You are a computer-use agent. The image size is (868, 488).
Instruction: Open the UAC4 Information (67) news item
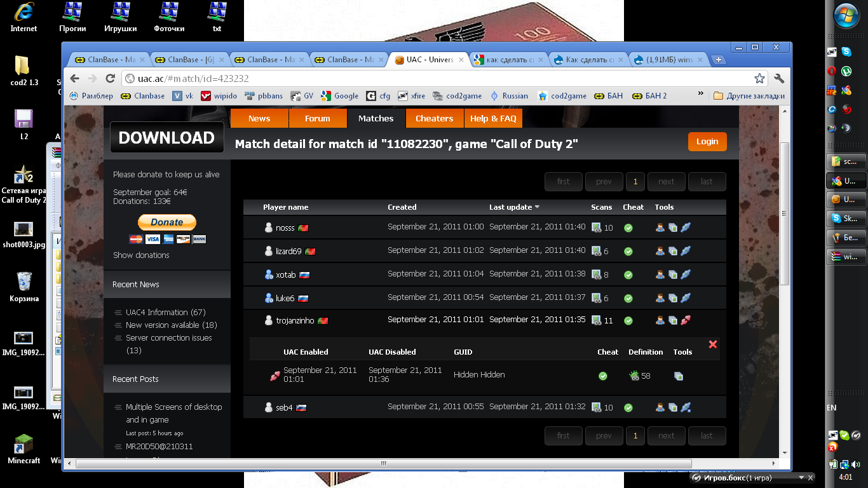tap(166, 312)
